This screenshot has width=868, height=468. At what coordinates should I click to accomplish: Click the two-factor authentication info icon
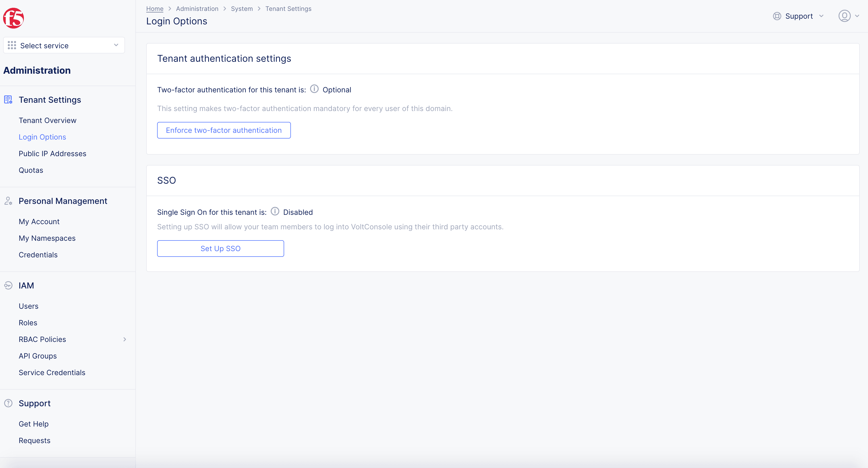click(x=314, y=89)
